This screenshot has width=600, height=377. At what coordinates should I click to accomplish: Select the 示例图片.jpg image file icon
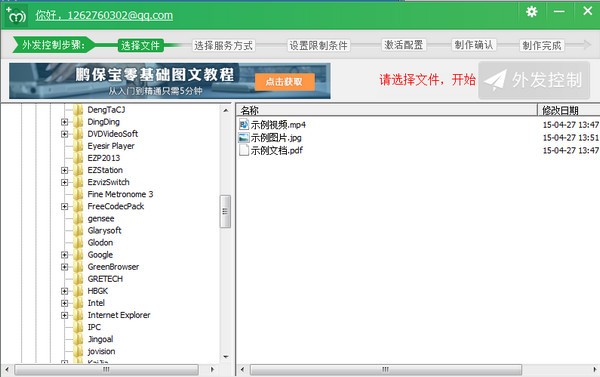(243, 137)
